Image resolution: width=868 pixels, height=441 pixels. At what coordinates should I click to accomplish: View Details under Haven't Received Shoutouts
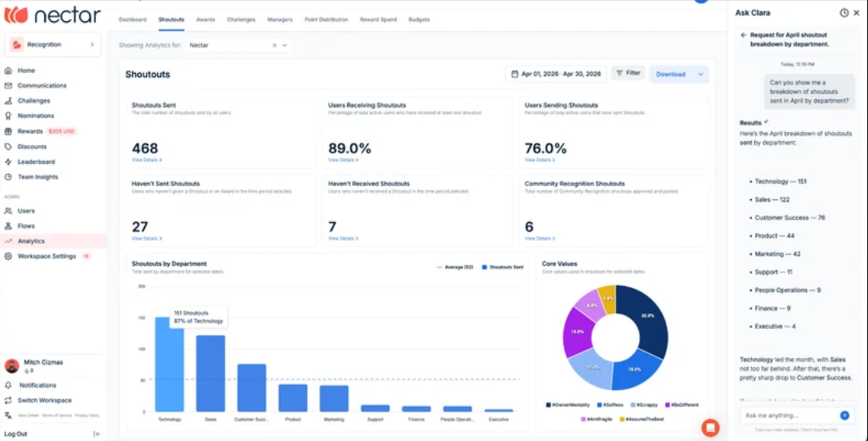[343, 239]
